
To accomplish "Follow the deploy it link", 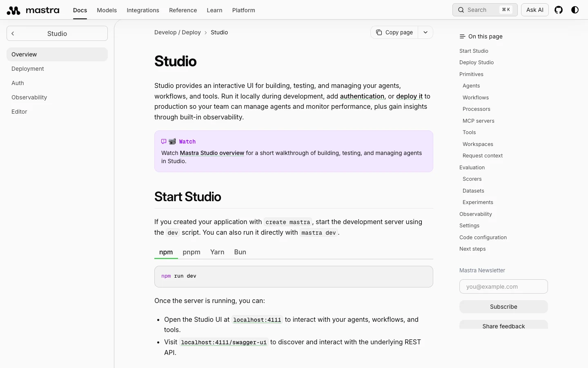I will (409, 96).
